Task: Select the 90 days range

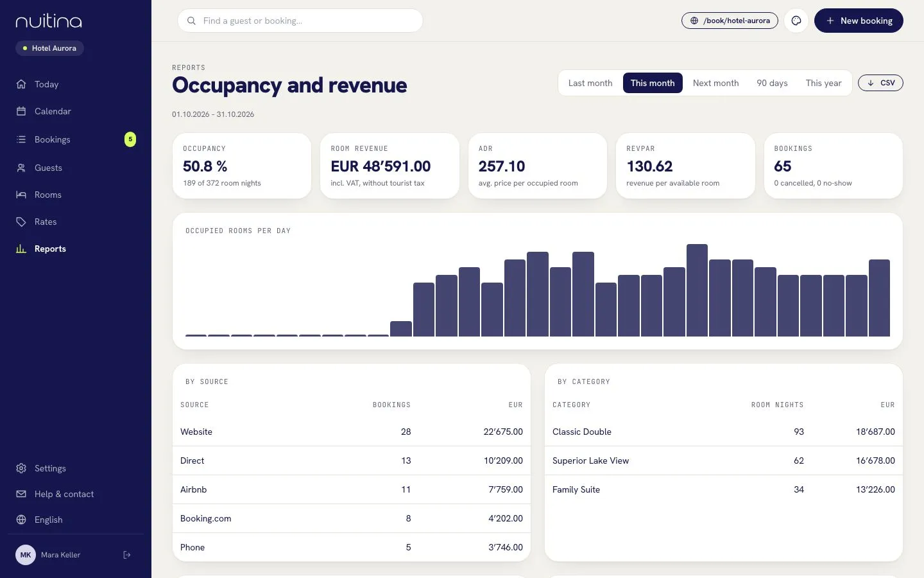Action: (772, 83)
